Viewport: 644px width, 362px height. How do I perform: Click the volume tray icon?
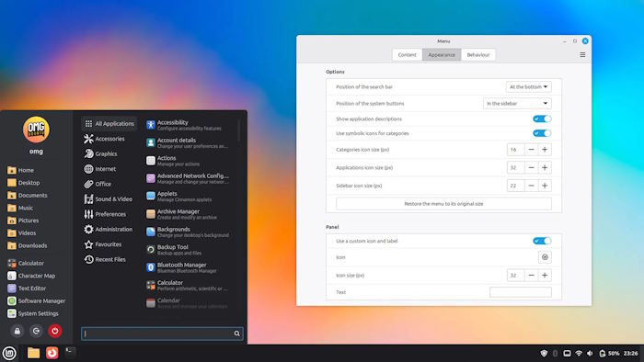tap(591, 354)
